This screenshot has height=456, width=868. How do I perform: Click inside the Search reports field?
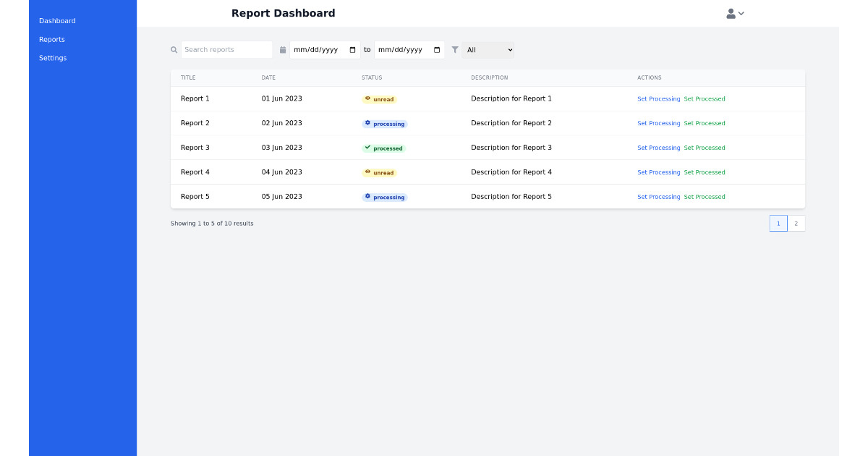click(x=224, y=49)
